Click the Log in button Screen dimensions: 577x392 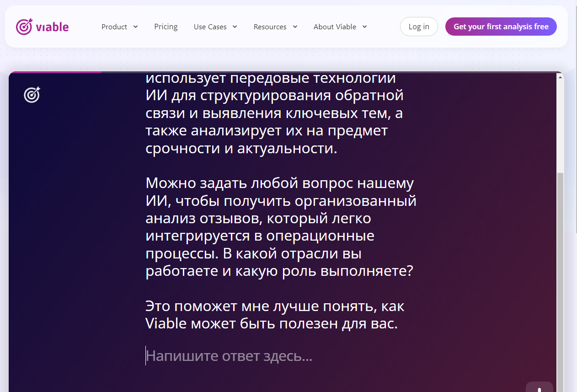pos(419,27)
